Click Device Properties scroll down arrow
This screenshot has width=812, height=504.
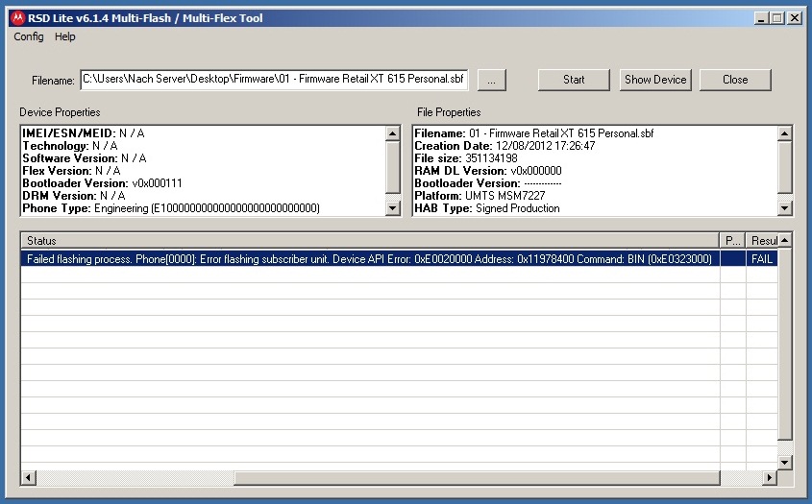(x=392, y=208)
